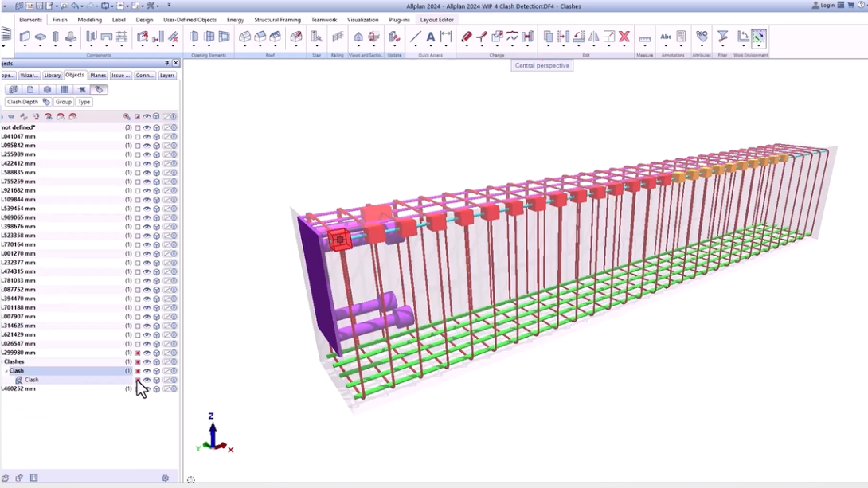The image size is (868, 488).
Task: Select the Abc annotation text tool
Action: tap(667, 37)
